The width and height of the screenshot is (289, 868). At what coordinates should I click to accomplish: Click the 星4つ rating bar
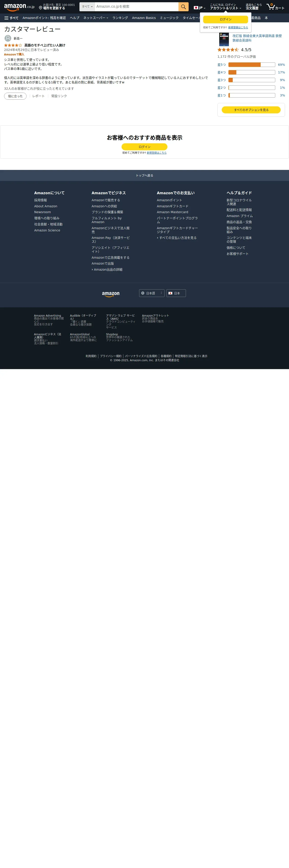click(x=252, y=72)
